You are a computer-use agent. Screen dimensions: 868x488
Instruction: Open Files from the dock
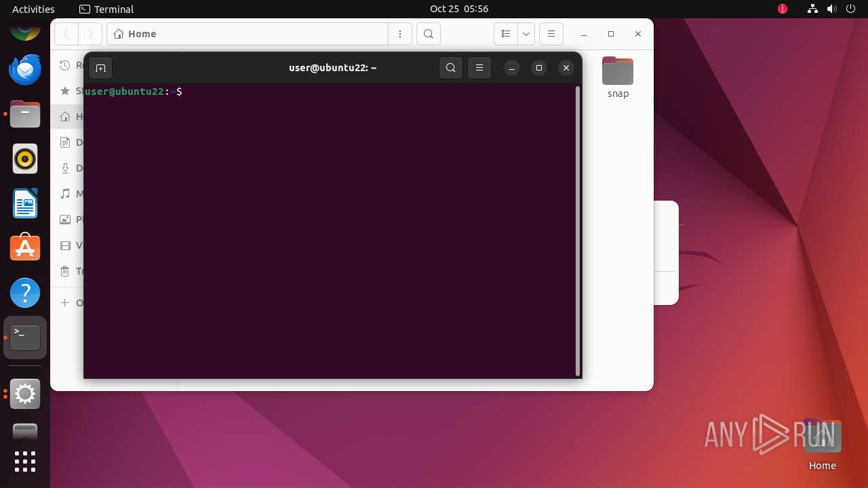click(25, 114)
